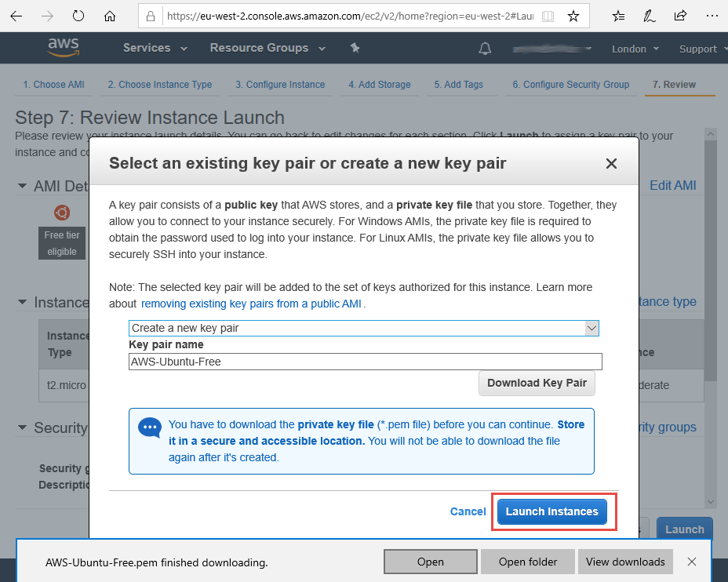The image size is (728, 582).
Task: Open the Resource Groups menu
Action: [268, 48]
